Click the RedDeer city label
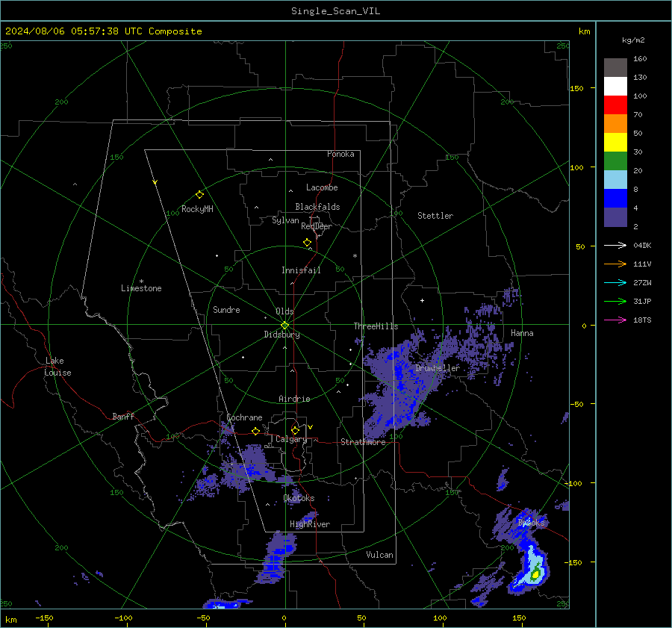 [x=317, y=226]
